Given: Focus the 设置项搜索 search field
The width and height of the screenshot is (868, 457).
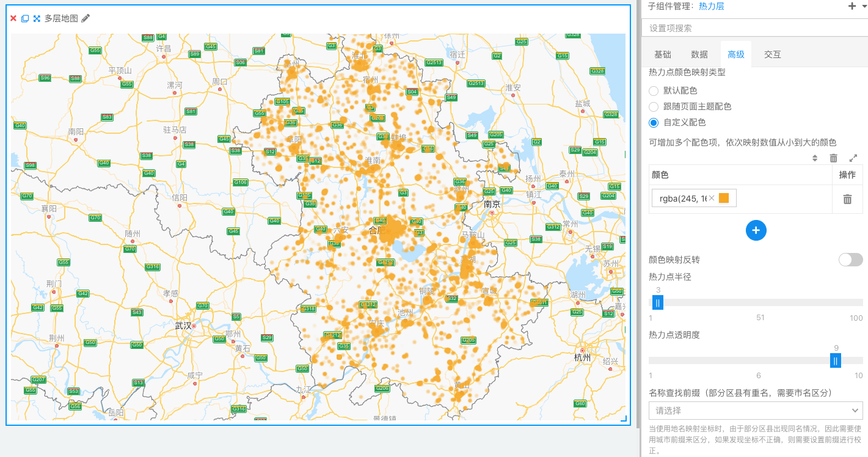Looking at the screenshot, I should (x=755, y=28).
